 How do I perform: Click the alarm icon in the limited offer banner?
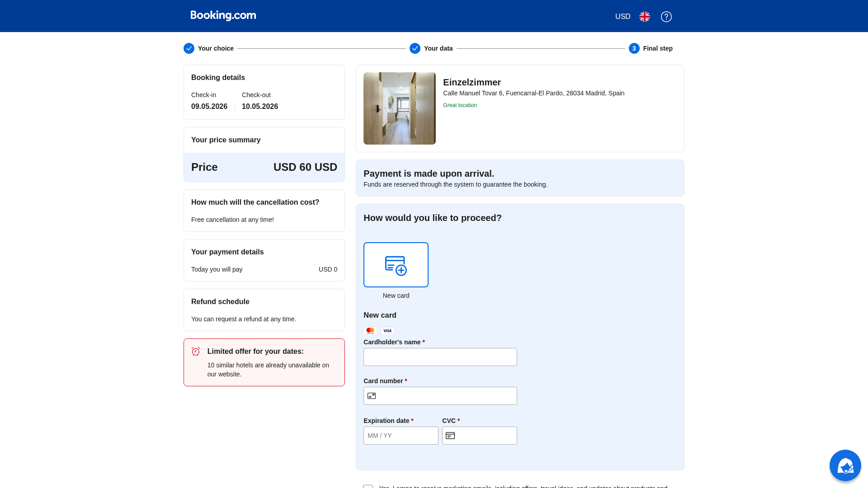pos(196,351)
